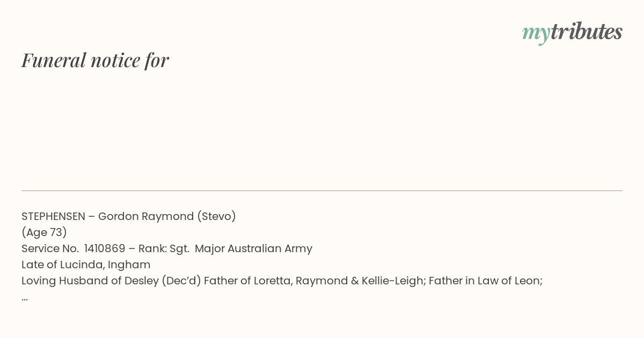
Task: Click the 'Funeral notice for' heading
Action: 95,61
